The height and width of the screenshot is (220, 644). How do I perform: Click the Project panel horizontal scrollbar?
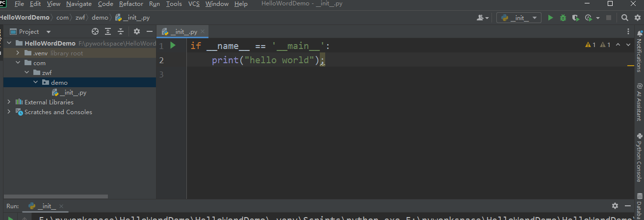pos(56,196)
